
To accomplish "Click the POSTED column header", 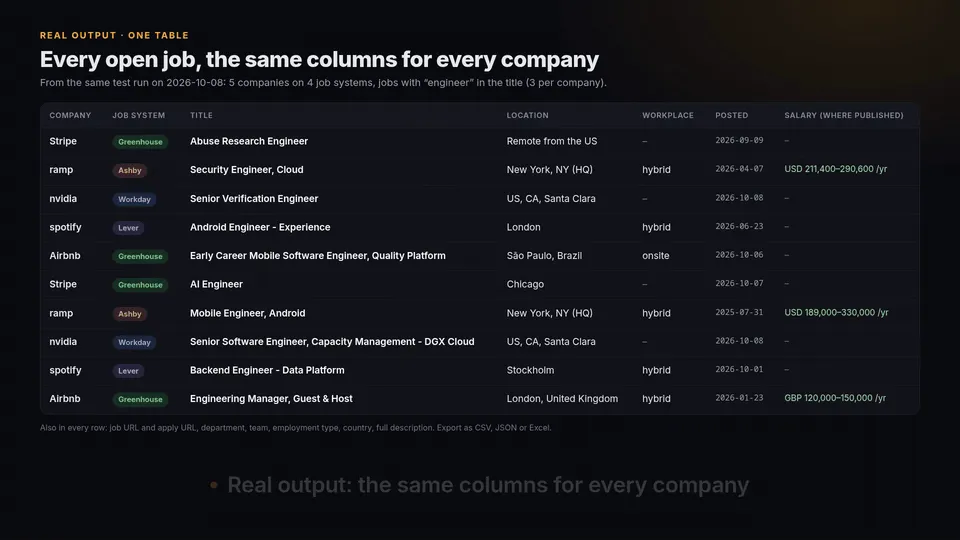I will [x=732, y=115].
